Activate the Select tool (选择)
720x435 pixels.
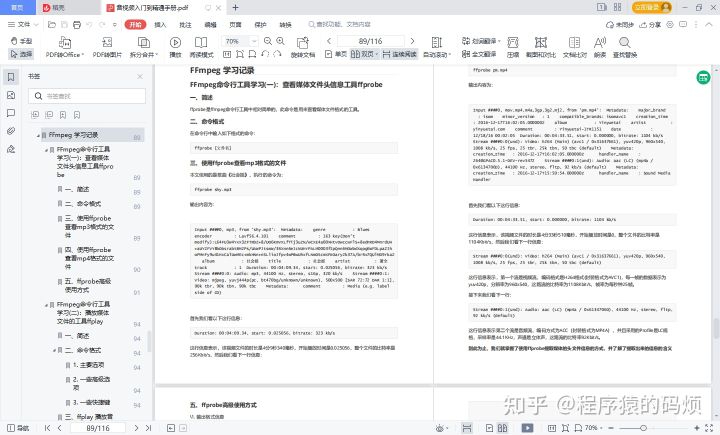(x=22, y=54)
